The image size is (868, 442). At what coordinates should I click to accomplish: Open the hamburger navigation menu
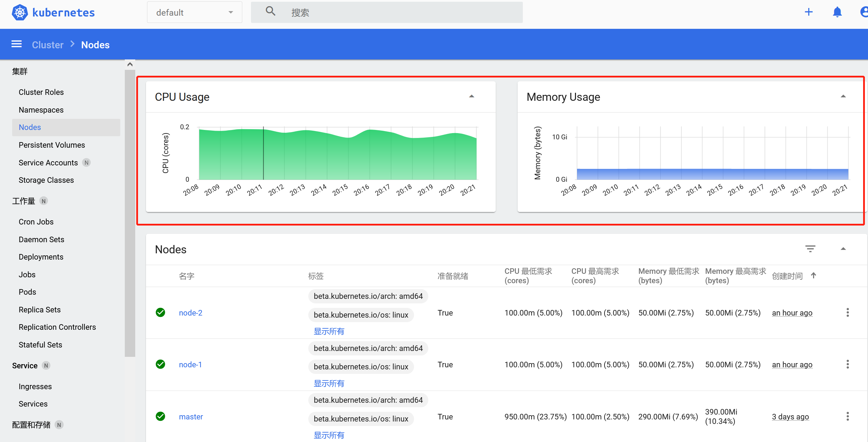coord(17,44)
